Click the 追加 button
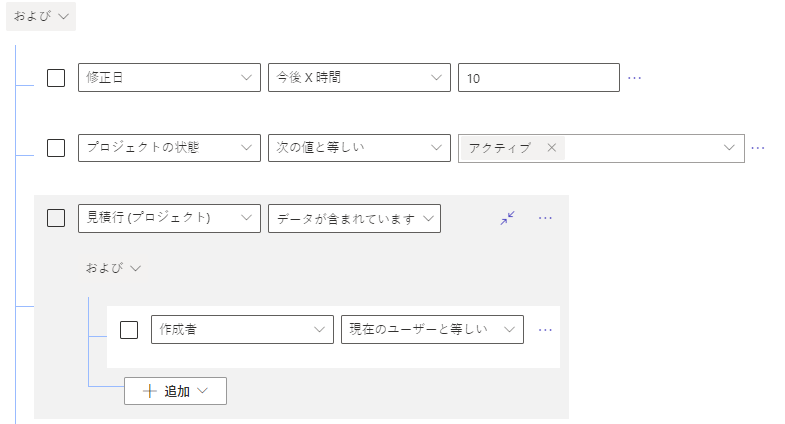 [x=175, y=391]
